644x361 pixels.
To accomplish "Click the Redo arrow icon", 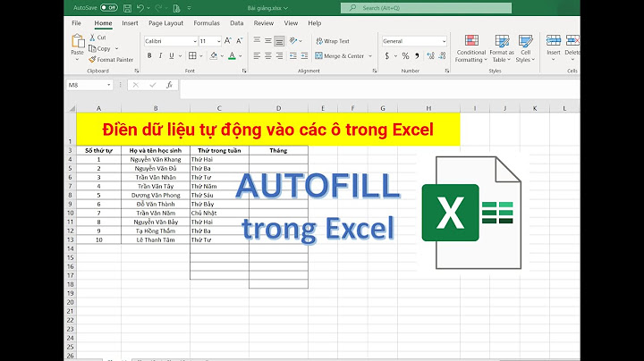I will point(158,8).
